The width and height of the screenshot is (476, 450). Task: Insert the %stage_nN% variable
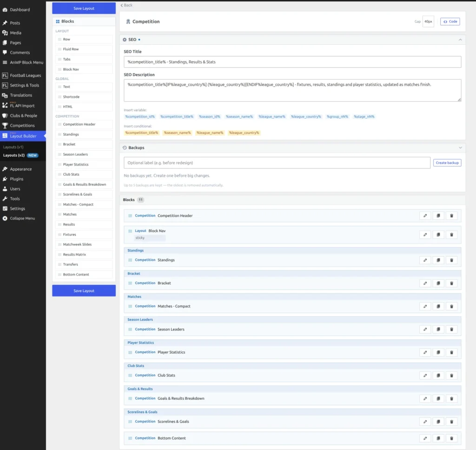pos(364,117)
